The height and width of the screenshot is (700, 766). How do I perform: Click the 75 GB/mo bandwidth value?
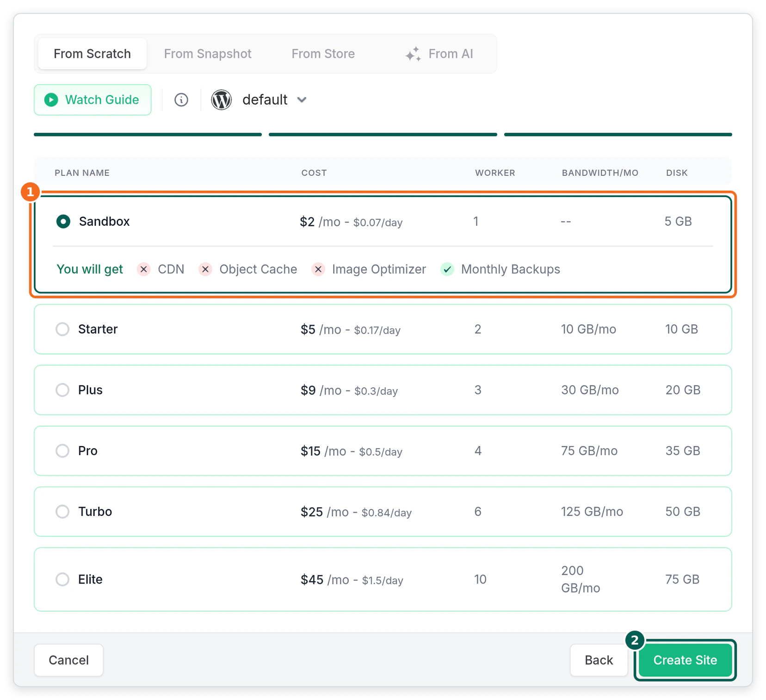tap(589, 451)
